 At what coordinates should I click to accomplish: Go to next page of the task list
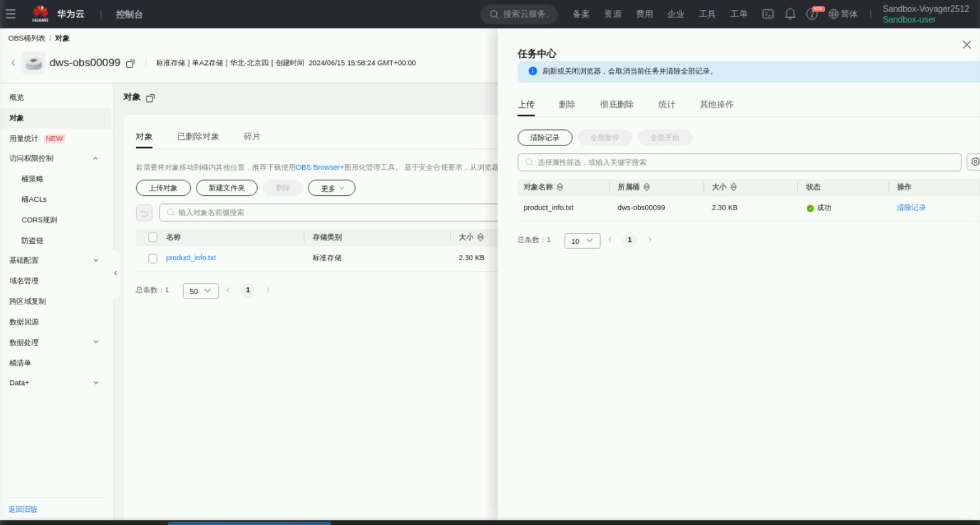650,240
